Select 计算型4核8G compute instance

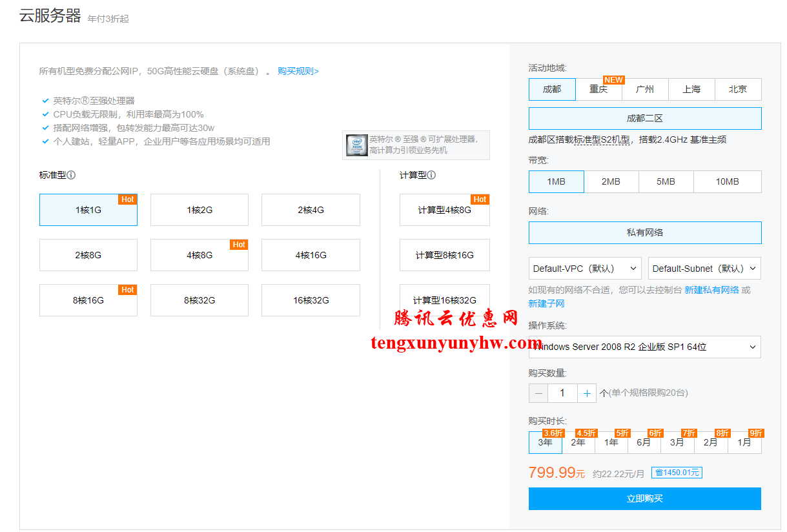[445, 210]
